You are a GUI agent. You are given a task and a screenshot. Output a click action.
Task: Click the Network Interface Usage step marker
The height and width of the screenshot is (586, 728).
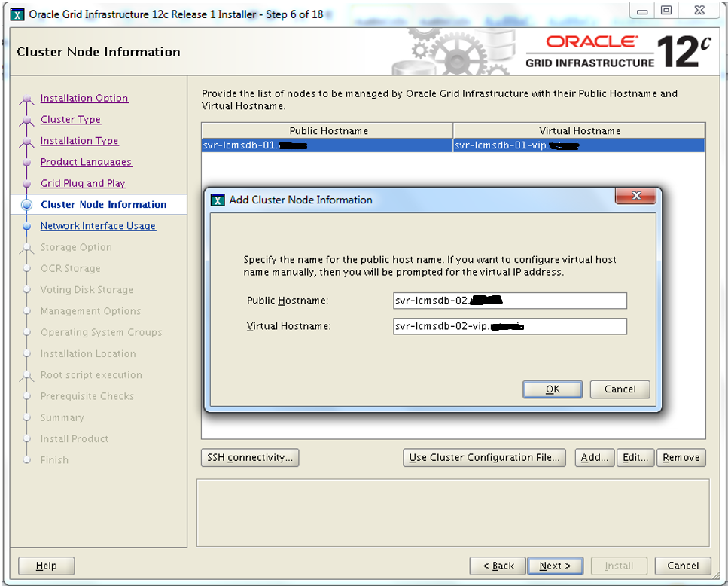point(27,226)
